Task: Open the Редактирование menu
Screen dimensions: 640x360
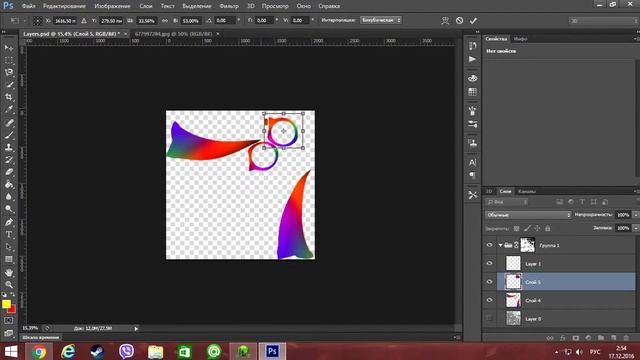Action: point(64,6)
